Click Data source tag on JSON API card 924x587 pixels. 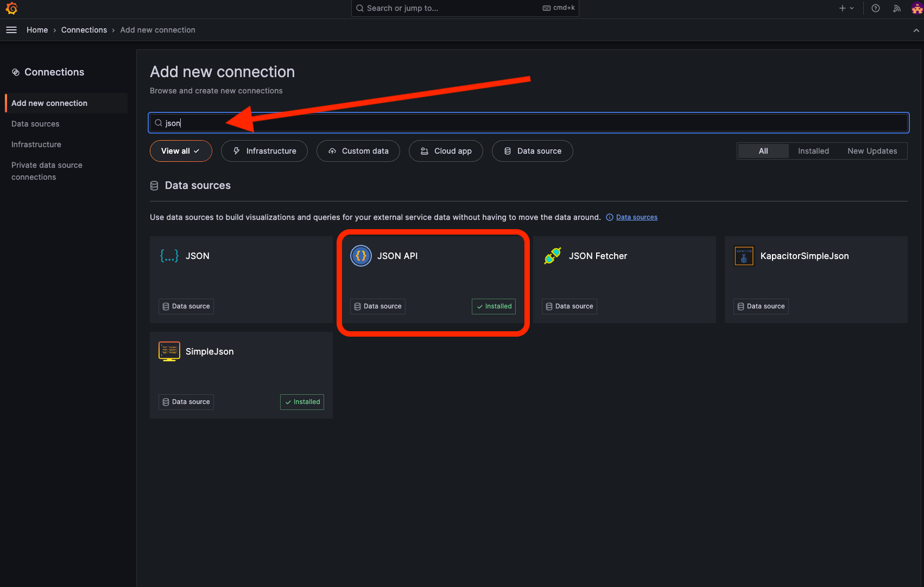(378, 306)
